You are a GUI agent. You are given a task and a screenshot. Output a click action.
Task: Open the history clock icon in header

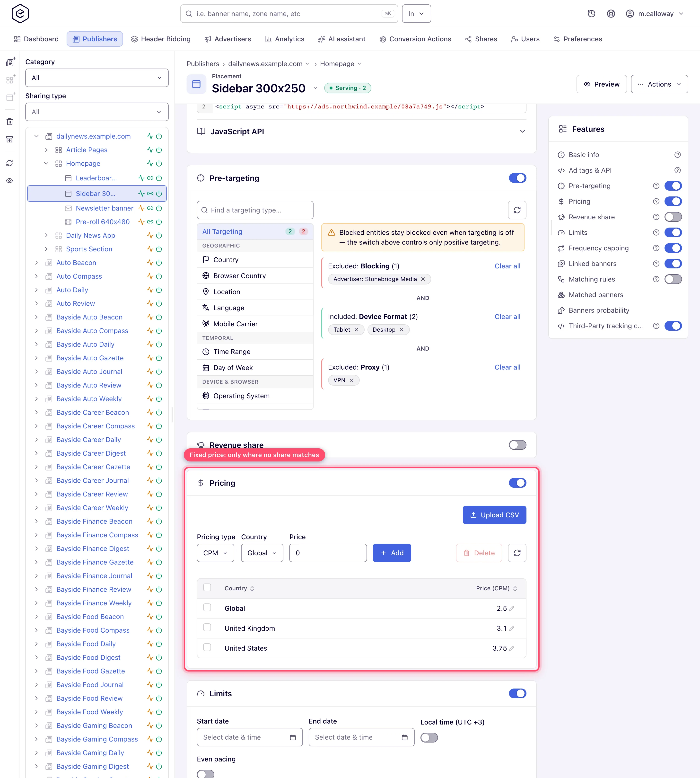(x=592, y=14)
